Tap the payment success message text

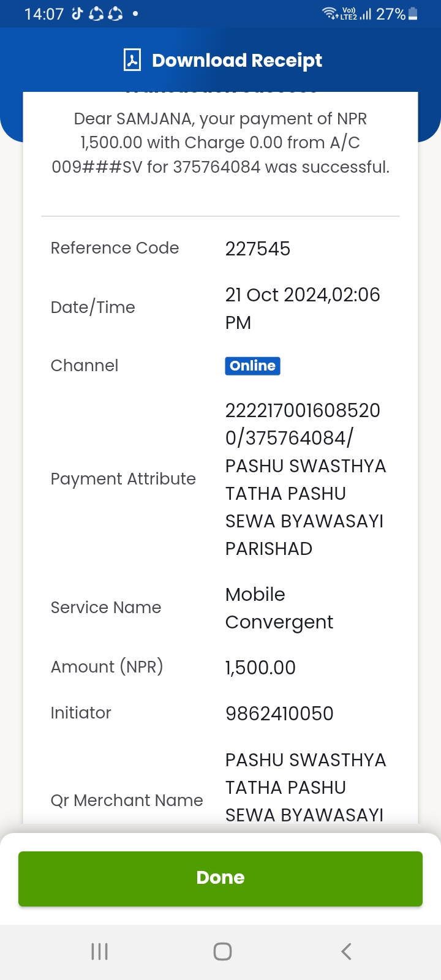221,143
